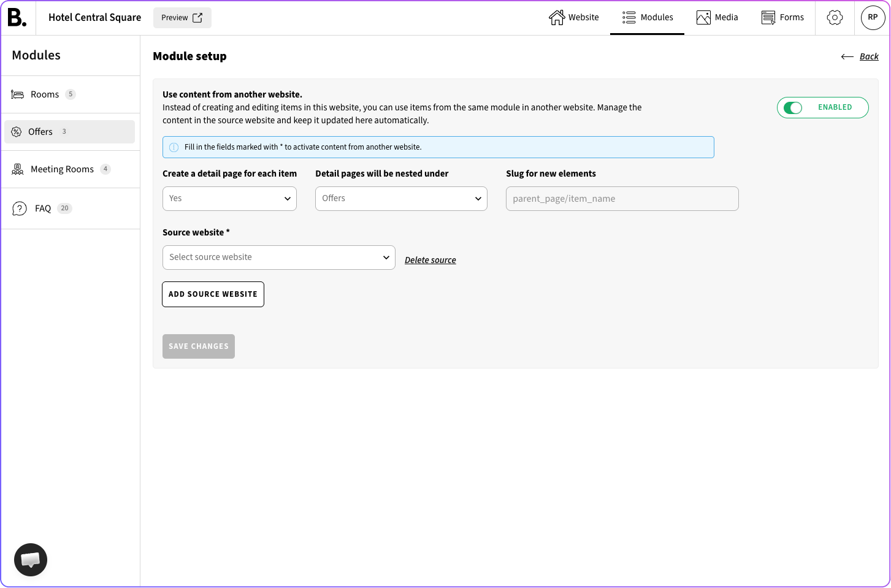
Task: Click the external link icon beside Preview
Action: [197, 18]
